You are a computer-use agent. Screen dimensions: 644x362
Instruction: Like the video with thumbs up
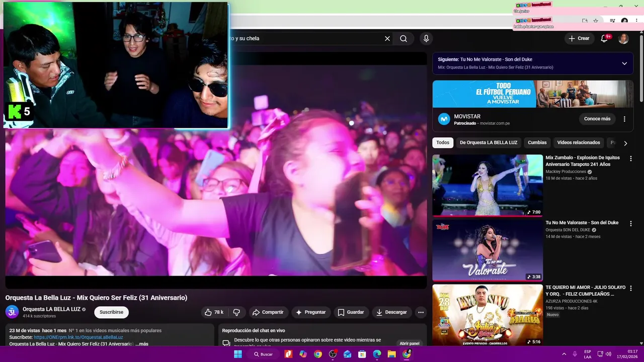[x=214, y=312]
